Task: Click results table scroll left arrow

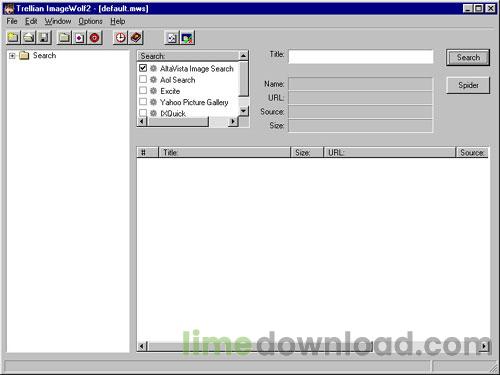Action: pyautogui.click(x=142, y=347)
